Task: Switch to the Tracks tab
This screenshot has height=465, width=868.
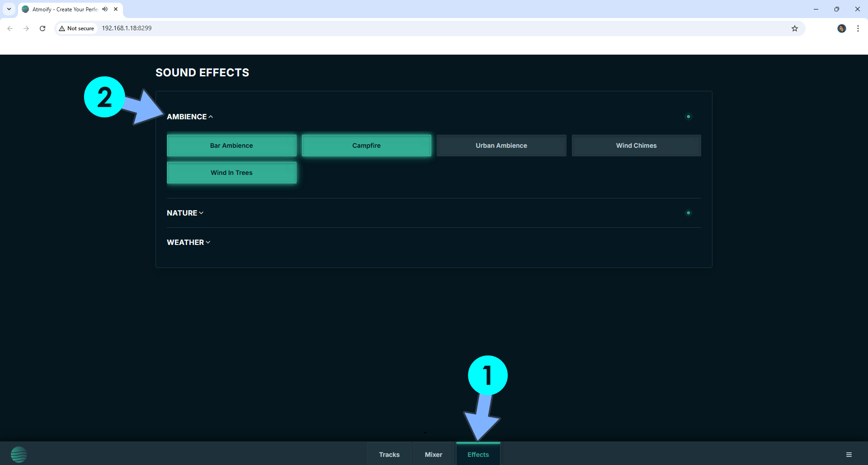Action: (x=389, y=454)
